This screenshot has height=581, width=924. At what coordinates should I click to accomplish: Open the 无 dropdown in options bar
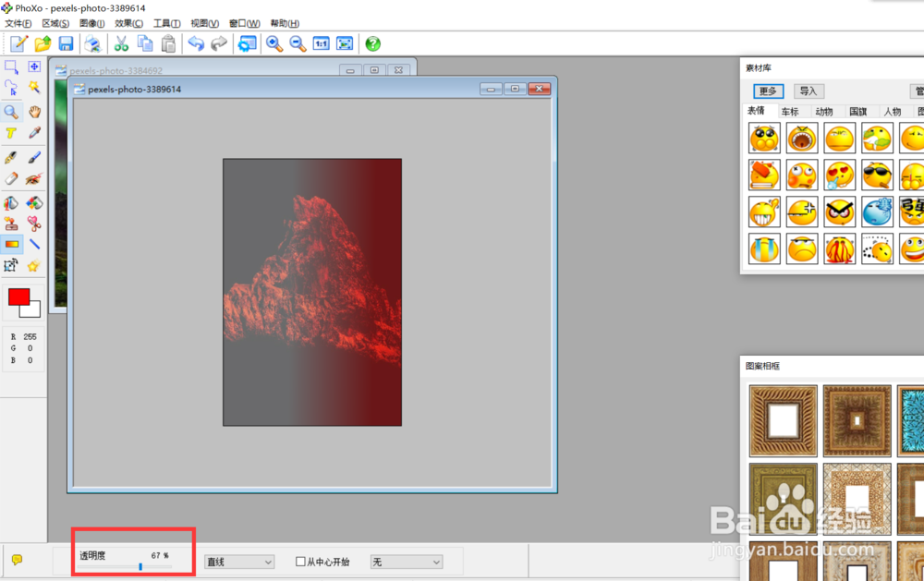pos(407,563)
